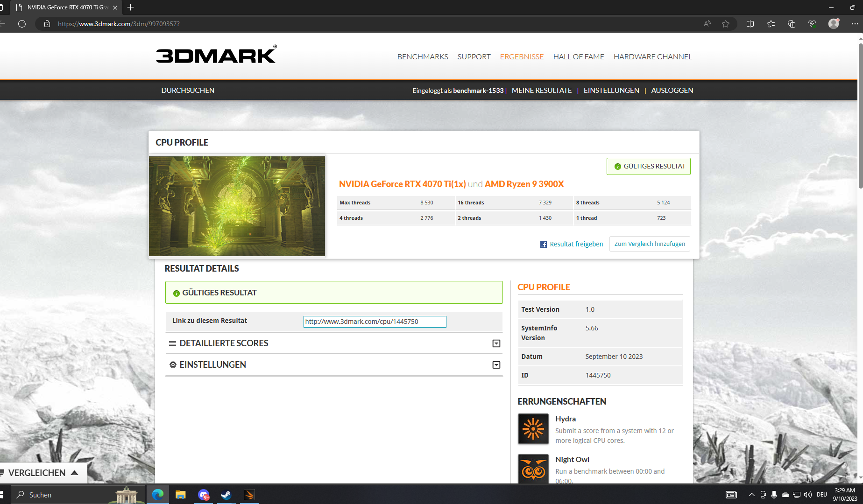The image size is (863, 504).
Task: Click the 4 threads score 2 776
Action: [x=427, y=218]
